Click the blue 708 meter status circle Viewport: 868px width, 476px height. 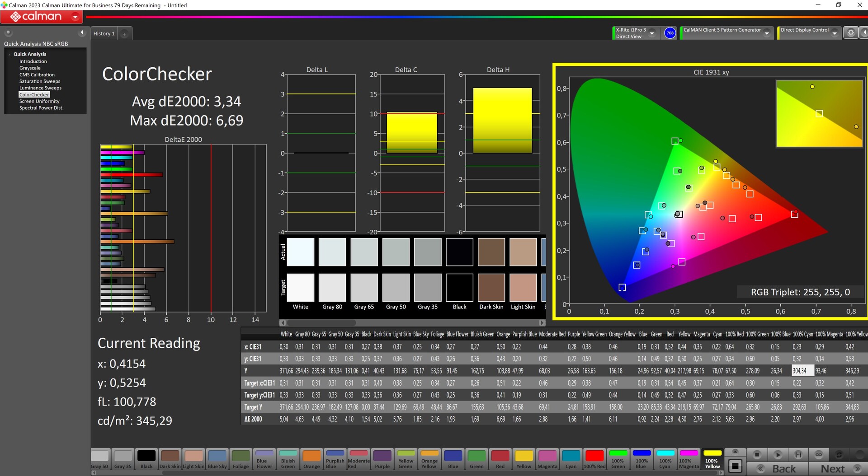click(670, 33)
